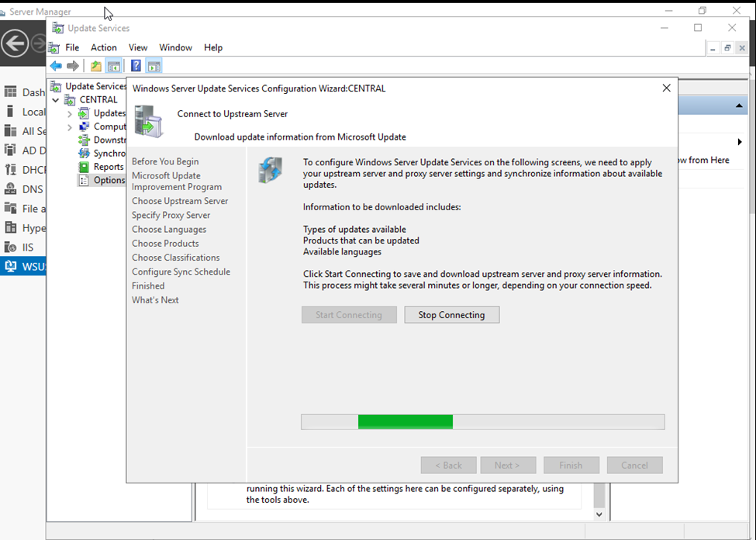Expand the Updates tree node
The height and width of the screenshot is (540, 756).
coord(70,114)
